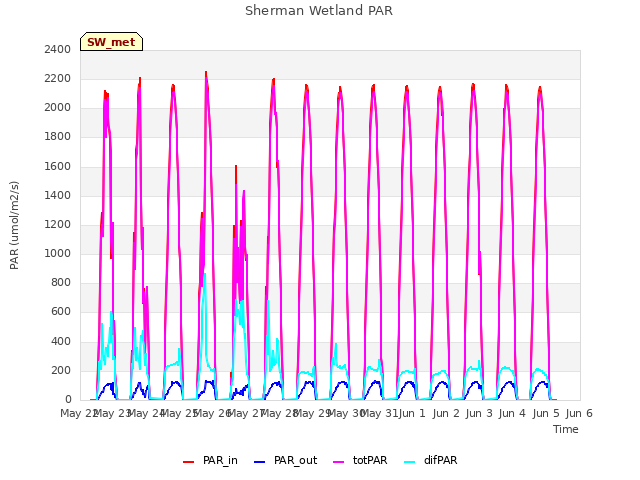This screenshot has width=640, height=480.
Task: Toggle the difPAR legend entry
Action: pyautogui.click(x=430, y=460)
